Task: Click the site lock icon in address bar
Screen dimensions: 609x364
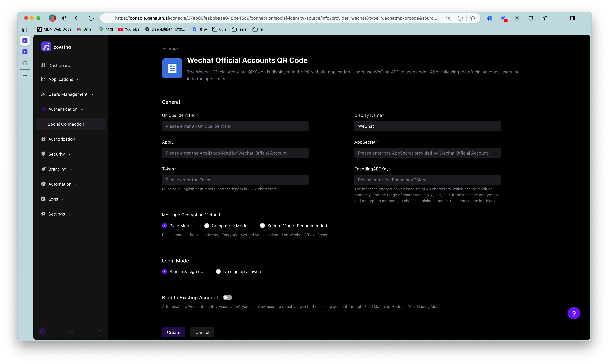Action: [x=108, y=18]
